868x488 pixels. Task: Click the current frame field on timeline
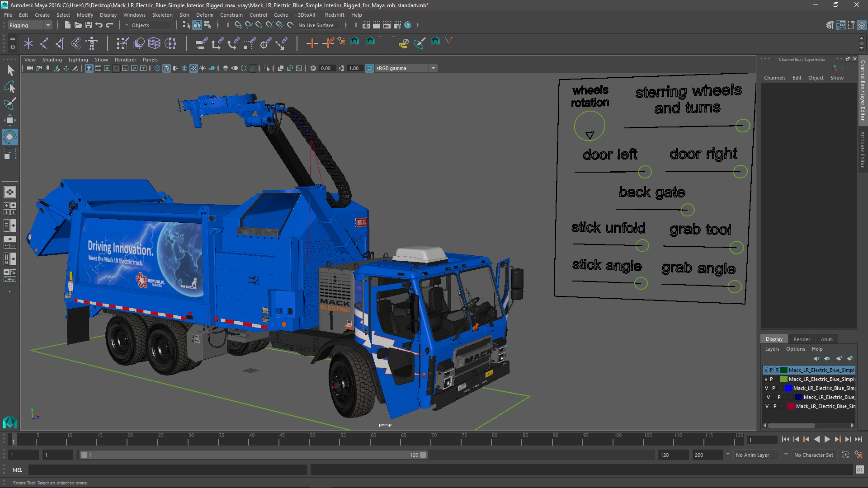762,440
